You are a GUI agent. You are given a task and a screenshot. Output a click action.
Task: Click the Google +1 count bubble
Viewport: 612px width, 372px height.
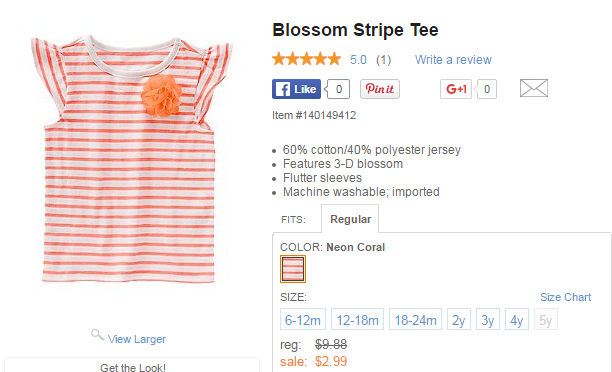(486, 89)
